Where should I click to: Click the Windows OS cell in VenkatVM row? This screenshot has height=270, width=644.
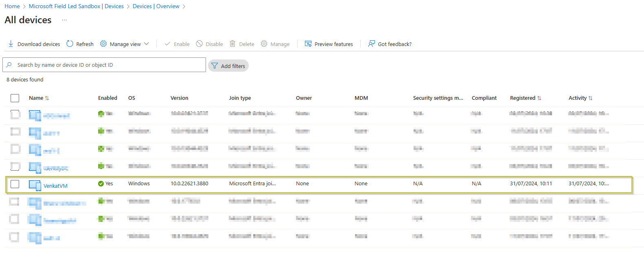coord(139,184)
